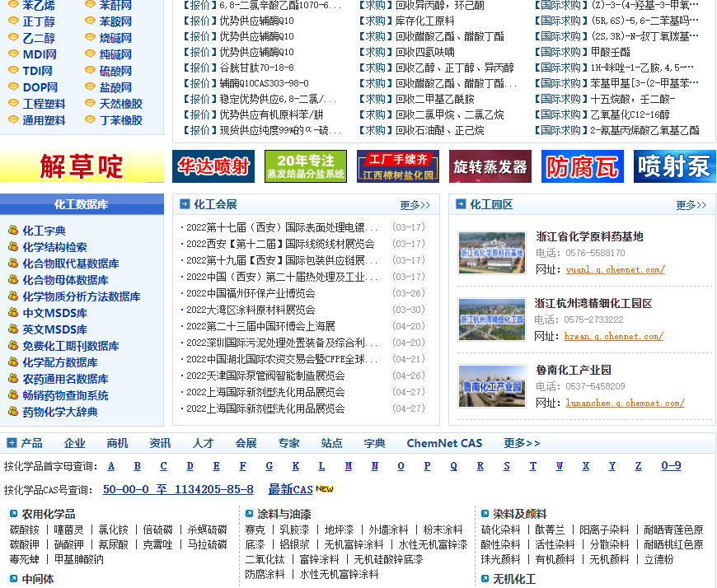
Task: Expand more listings under 化工园区
Action: [x=691, y=205]
